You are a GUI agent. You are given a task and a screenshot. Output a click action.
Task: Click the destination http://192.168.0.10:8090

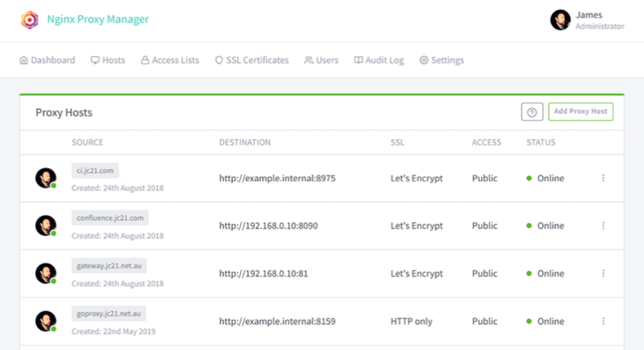tap(268, 226)
